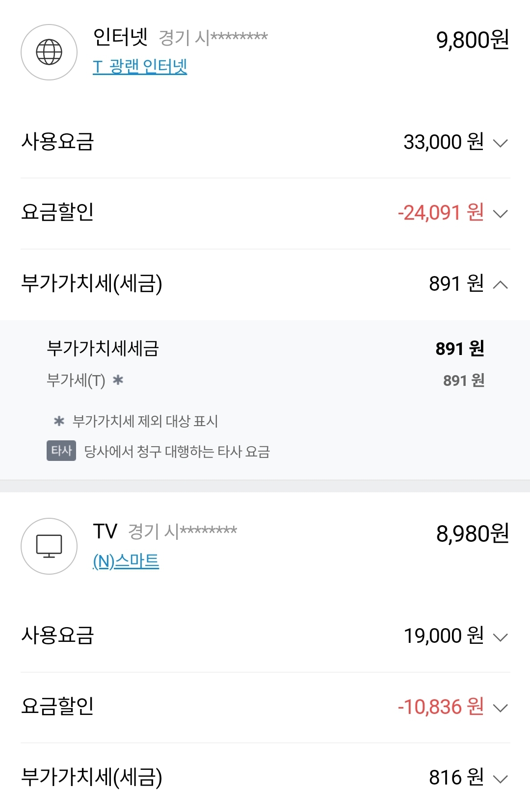Select the 부가가치세세금 detail row label

[103, 348]
